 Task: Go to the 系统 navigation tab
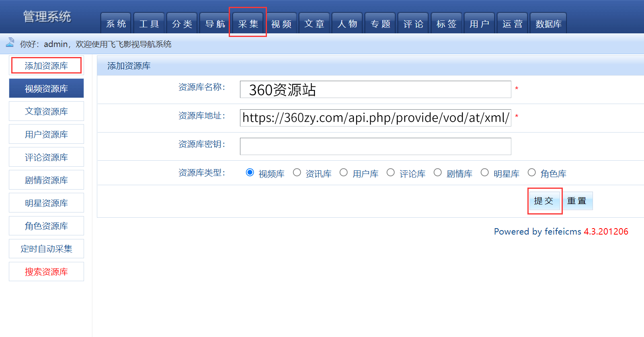coord(116,23)
